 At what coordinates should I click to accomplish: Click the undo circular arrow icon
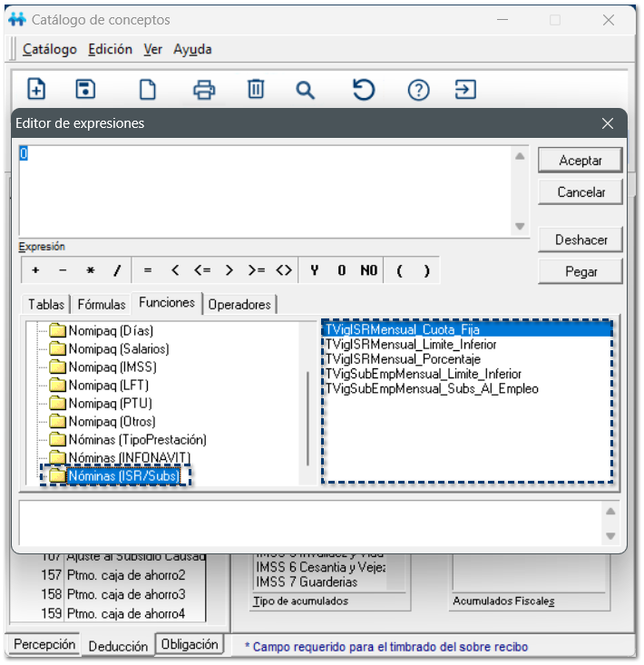364,89
